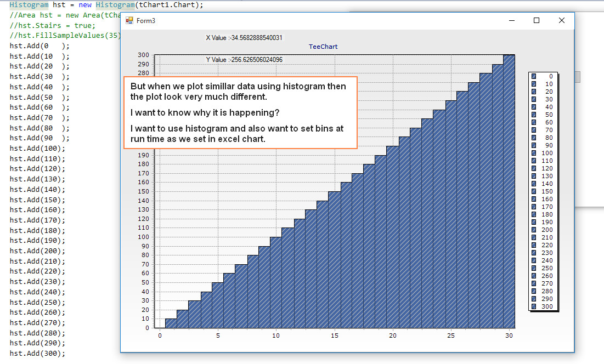Click code line hst.Add(300);
604x364 pixels.
(37, 353)
